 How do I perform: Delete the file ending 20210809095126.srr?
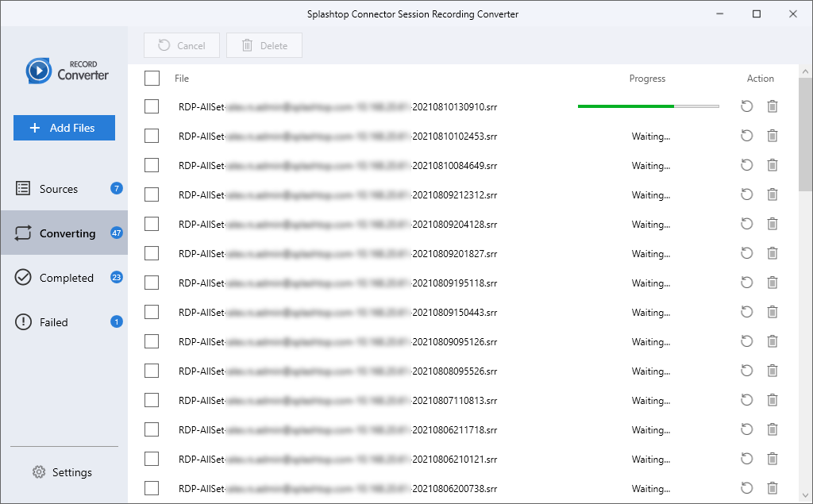772,341
